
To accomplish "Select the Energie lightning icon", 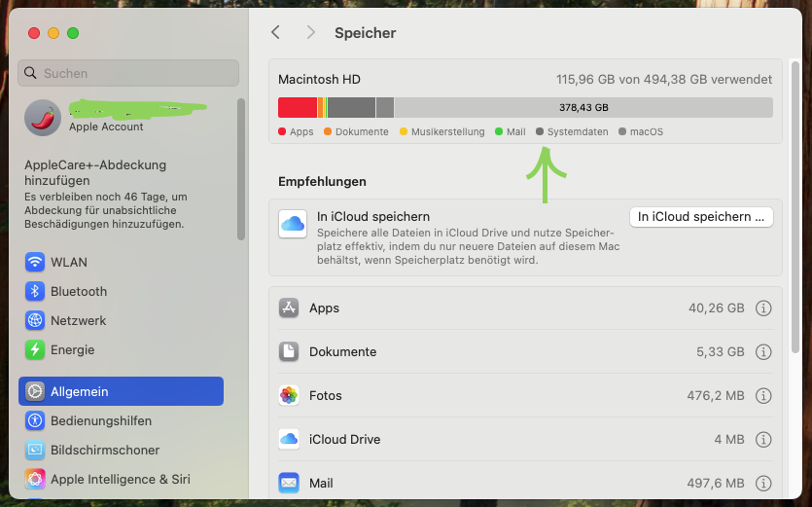I will [x=35, y=349].
